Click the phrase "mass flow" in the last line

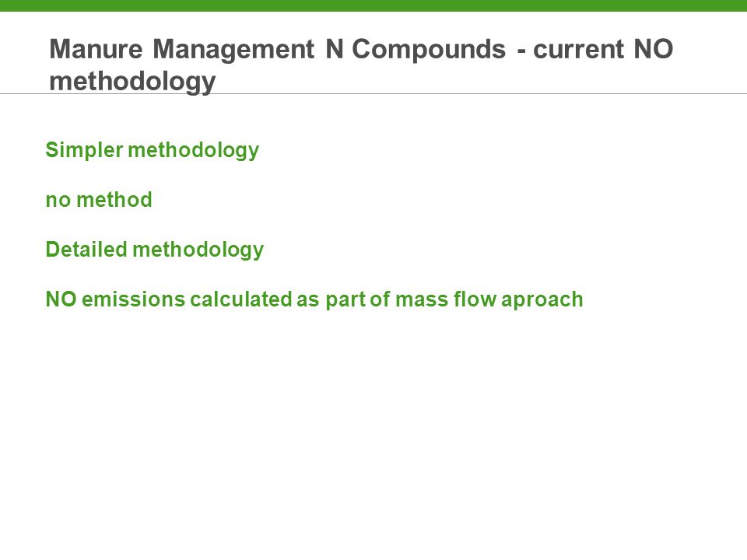445,299
